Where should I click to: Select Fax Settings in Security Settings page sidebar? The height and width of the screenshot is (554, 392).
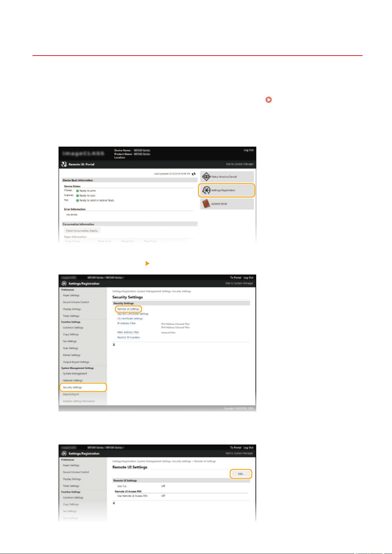pos(70,341)
